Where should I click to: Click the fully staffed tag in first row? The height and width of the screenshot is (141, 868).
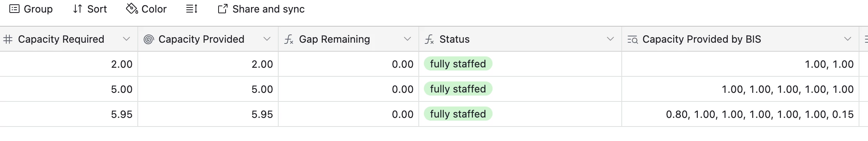(x=458, y=64)
